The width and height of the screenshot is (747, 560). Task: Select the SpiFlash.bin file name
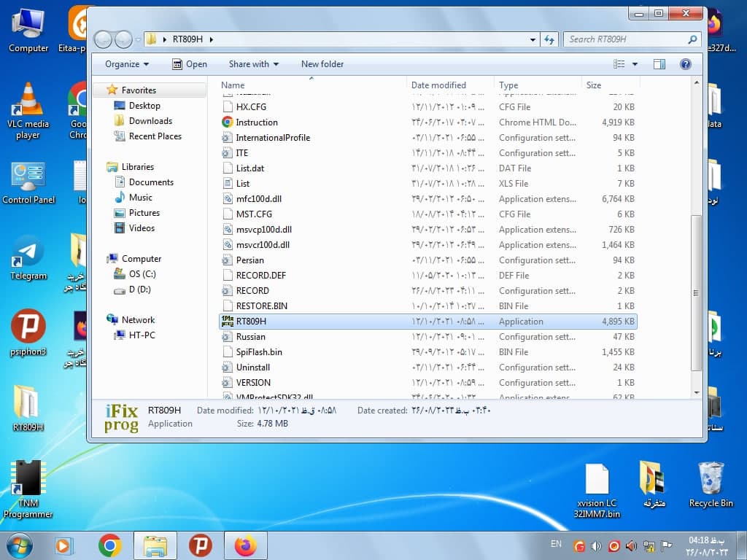pos(259,352)
